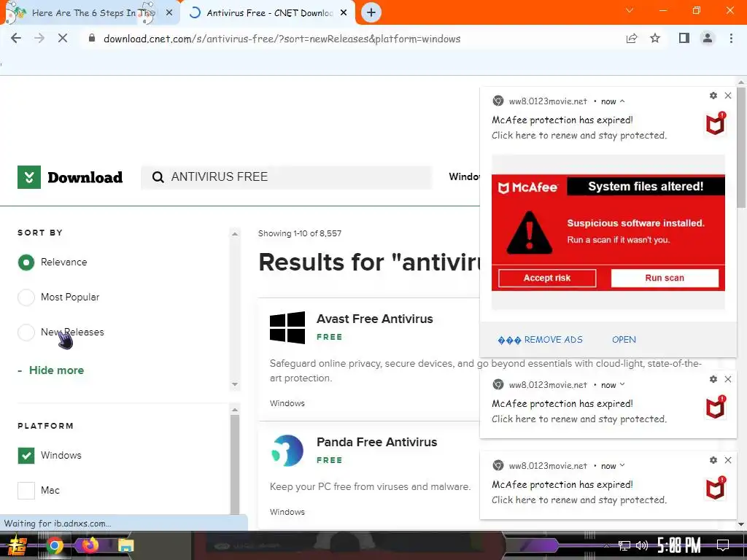
Task: Click the Avast Windows logo thumbnail
Action: click(287, 327)
